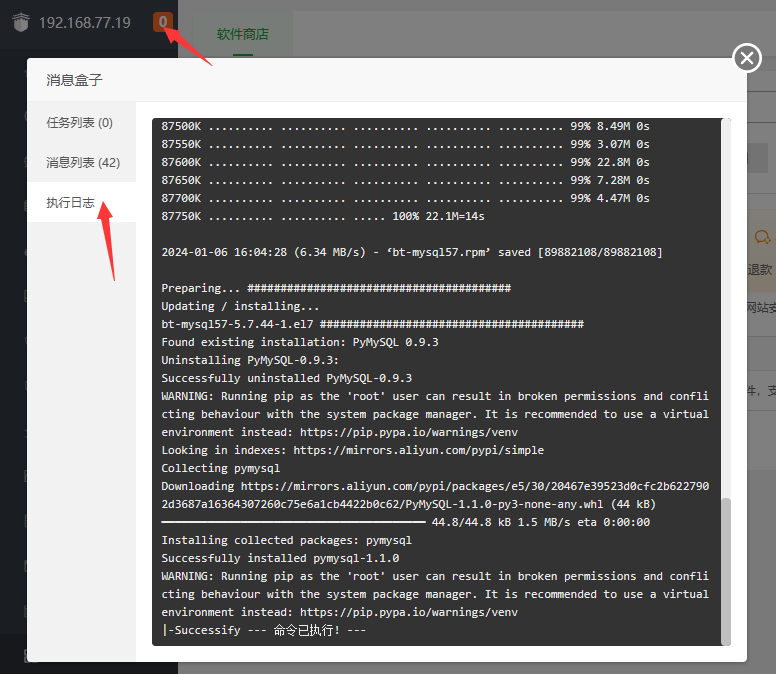
Task: Click the 'Collecting pymysql' log line
Action: click(221, 468)
